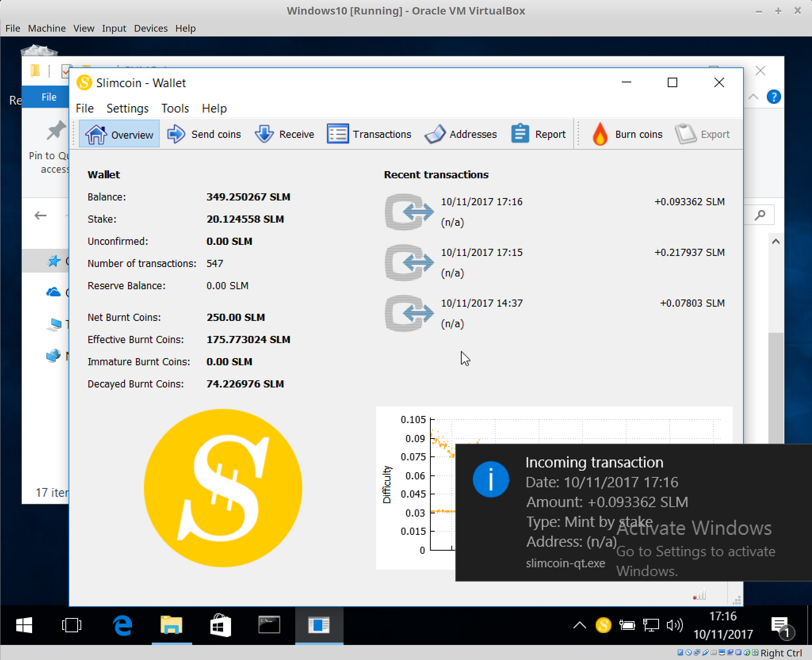Click the +0.093362 SLM amount in recent transactions

click(689, 202)
